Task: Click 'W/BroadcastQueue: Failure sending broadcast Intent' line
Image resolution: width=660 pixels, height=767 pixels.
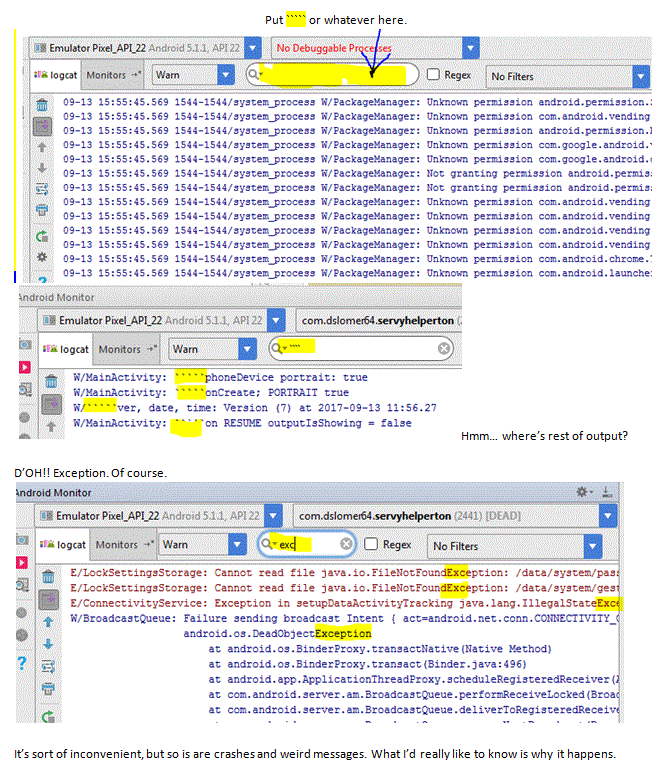Action: click(x=344, y=619)
